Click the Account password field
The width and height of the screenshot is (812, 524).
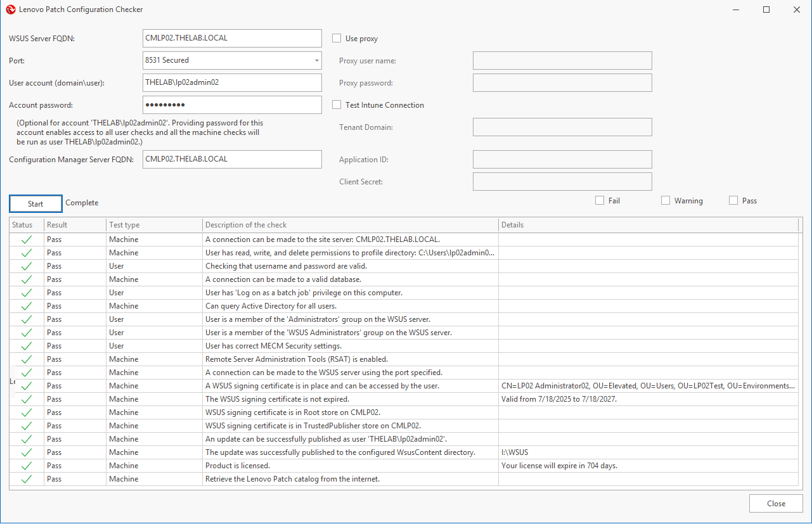232,105
